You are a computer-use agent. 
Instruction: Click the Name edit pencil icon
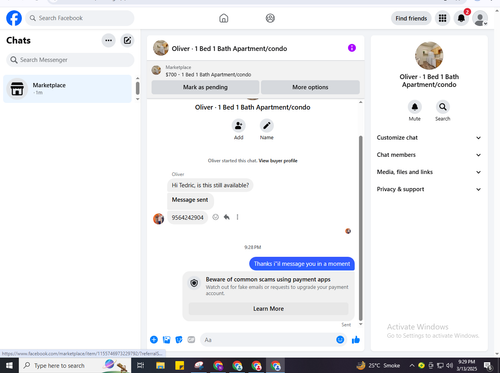click(x=267, y=126)
